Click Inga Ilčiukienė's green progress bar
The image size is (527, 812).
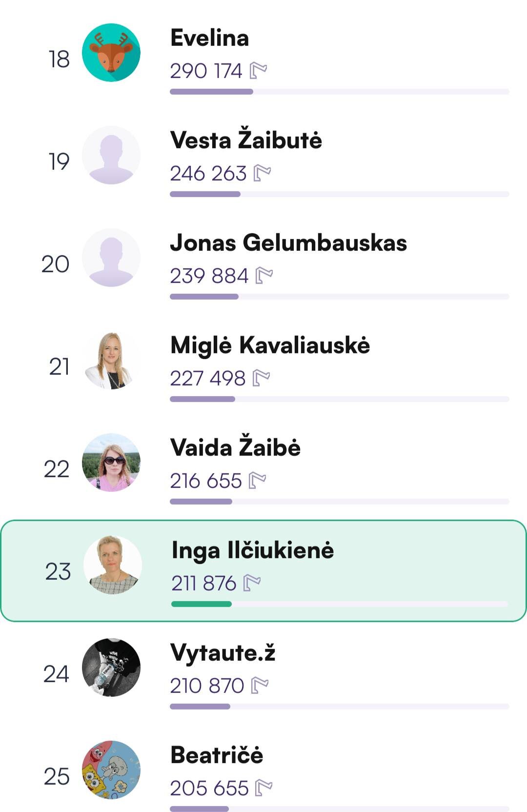[x=202, y=604]
